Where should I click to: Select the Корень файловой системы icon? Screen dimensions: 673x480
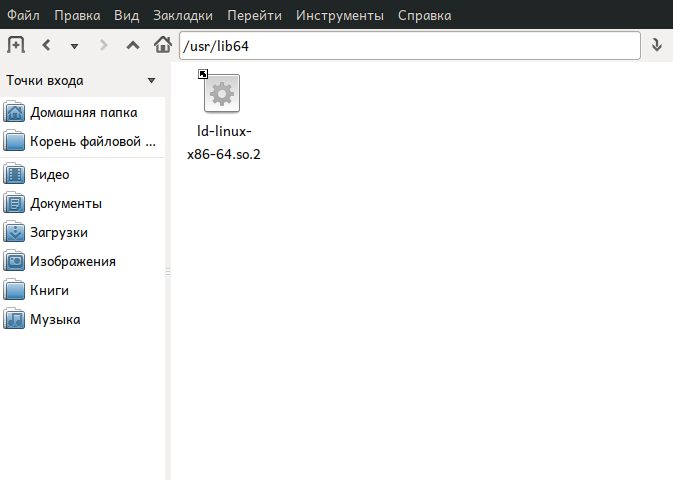(x=14, y=141)
